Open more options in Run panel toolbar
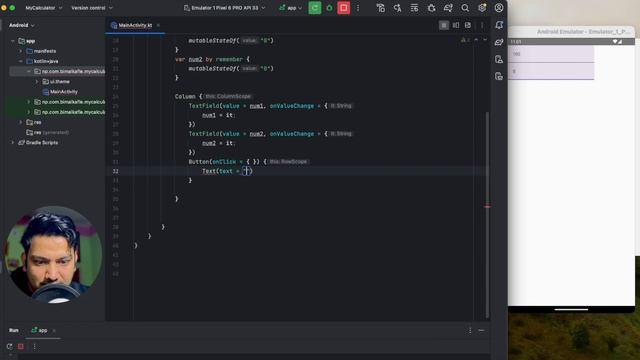The width and height of the screenshot is (640, 360). tap(34, 347)
